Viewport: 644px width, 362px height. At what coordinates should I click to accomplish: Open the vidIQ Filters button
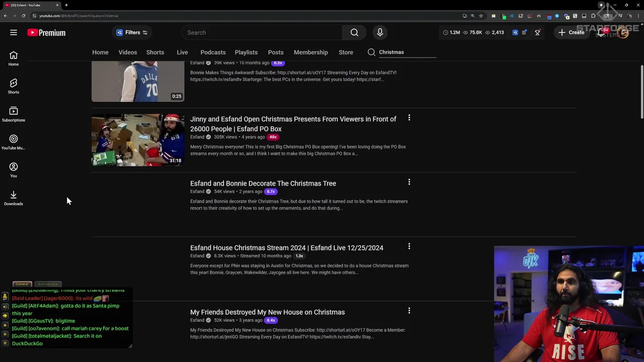point(132,33)
